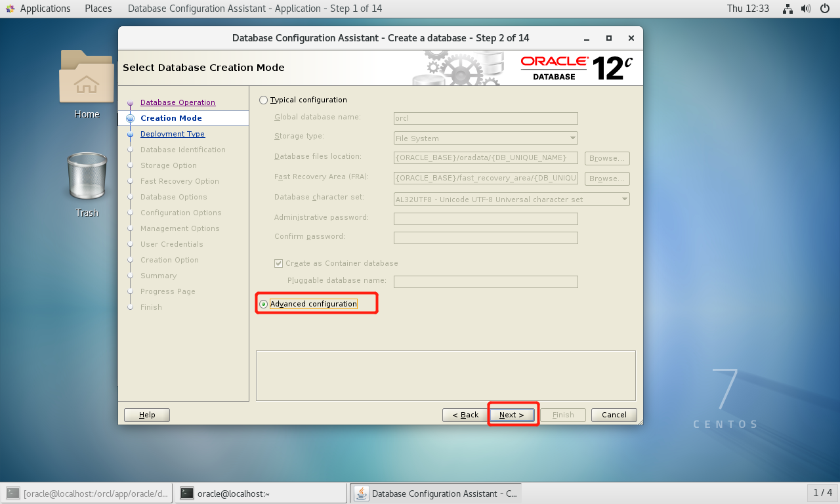The image size is (840, 504).
Task: Click the Administrative password field
Action: tap(486, 219)
